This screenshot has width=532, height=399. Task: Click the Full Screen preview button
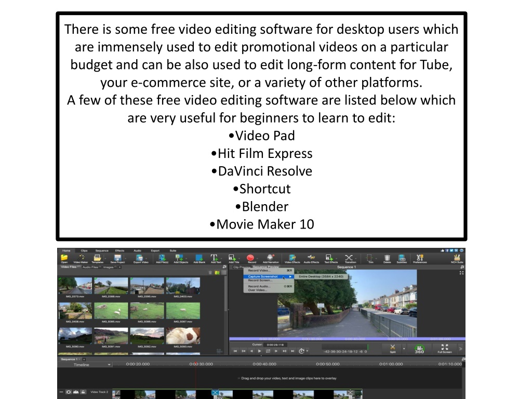[x=445, y=349]
